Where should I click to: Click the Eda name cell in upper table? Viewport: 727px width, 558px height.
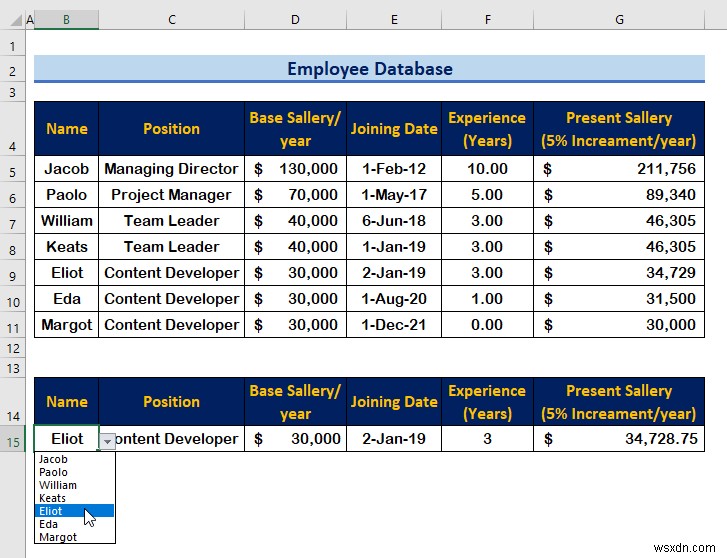click(66, 298)
